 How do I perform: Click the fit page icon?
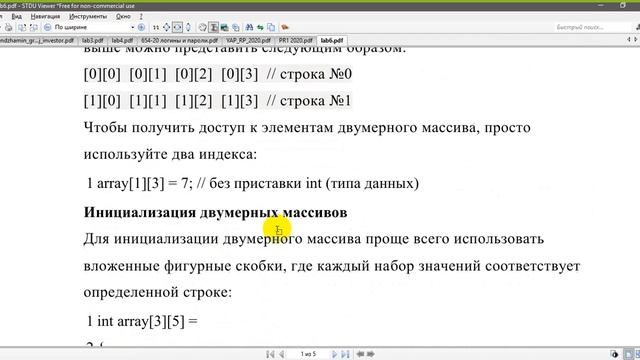[x=167, y=27]
